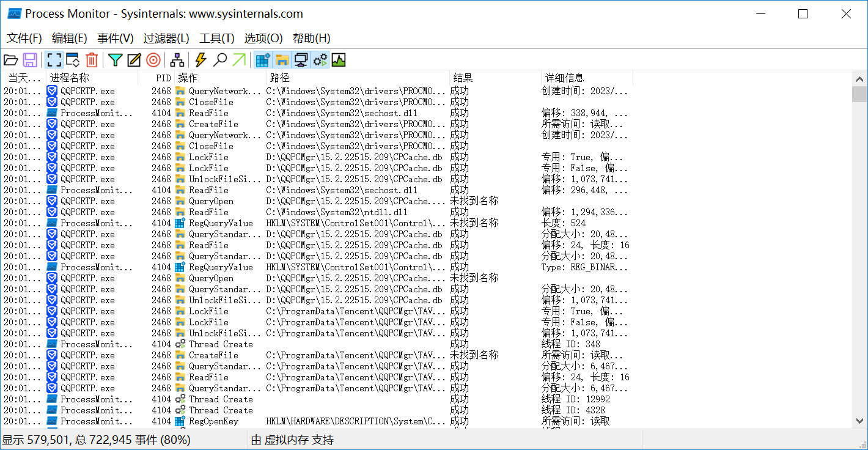The image size is (868, 450).
Task: Click the 所需访问: 读取 cell in RegOpenKey row
Action: (575, 421)
